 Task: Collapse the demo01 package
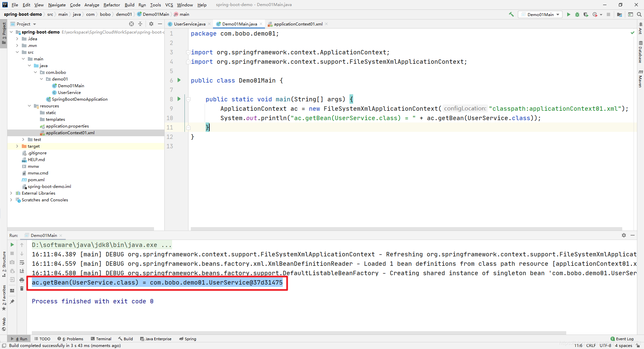(41, 79)
